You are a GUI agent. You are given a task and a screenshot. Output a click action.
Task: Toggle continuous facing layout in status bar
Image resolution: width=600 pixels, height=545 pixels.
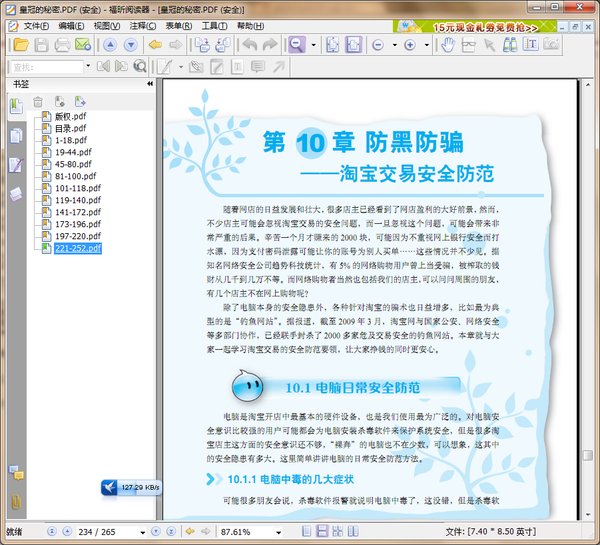[338, 531]
